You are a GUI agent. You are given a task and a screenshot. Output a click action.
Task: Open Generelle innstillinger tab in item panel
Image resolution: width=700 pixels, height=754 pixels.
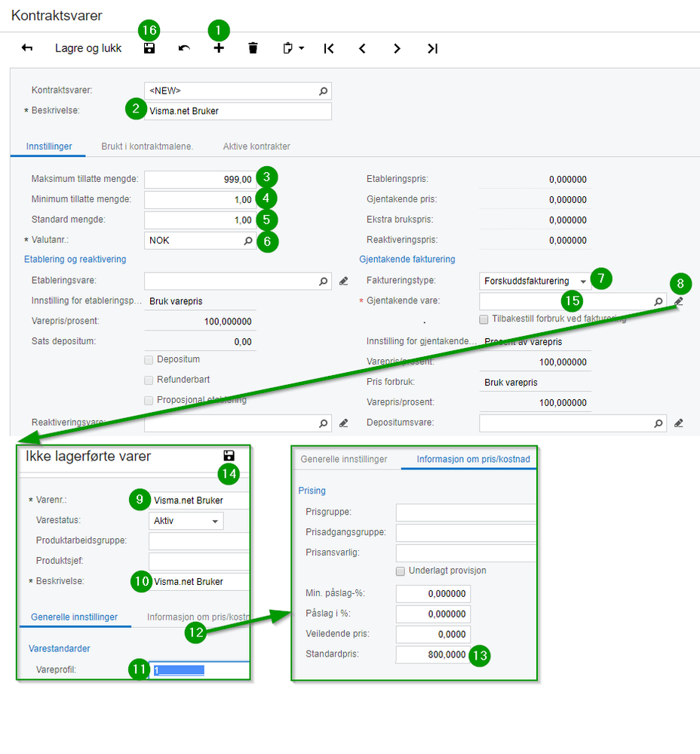[x=75, y=617]
